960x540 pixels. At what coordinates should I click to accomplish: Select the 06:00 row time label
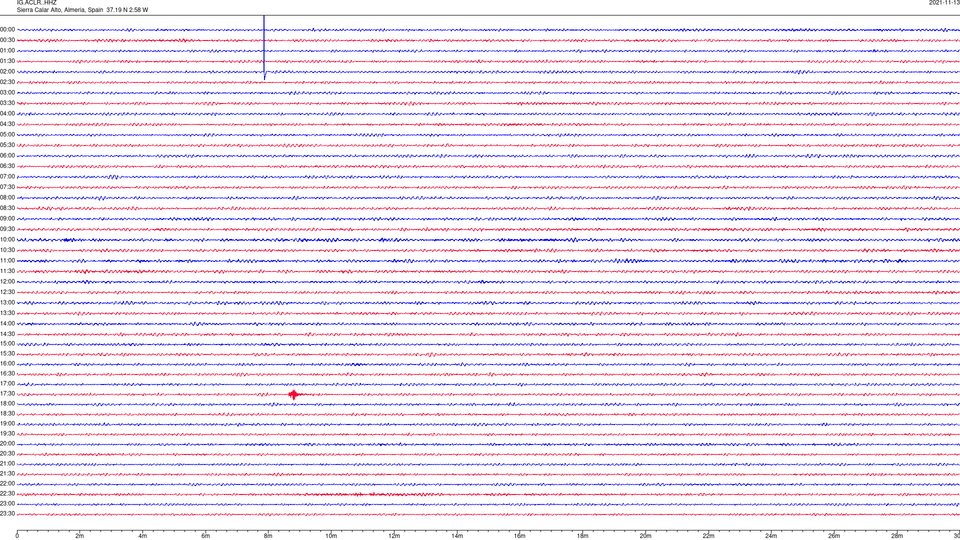pos(7,156)
